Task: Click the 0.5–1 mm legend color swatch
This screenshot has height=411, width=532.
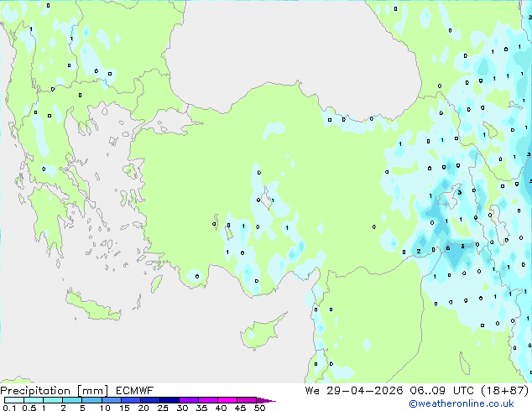Action: [x=34, y=400]
